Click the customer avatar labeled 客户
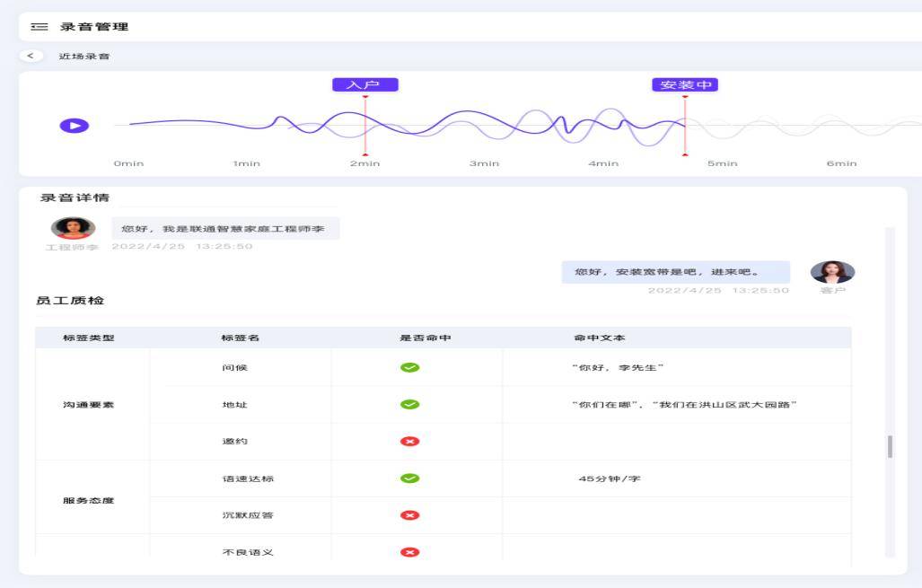This screenshot has width=922, height=588. pyautogui.click(x=832, y=272)
